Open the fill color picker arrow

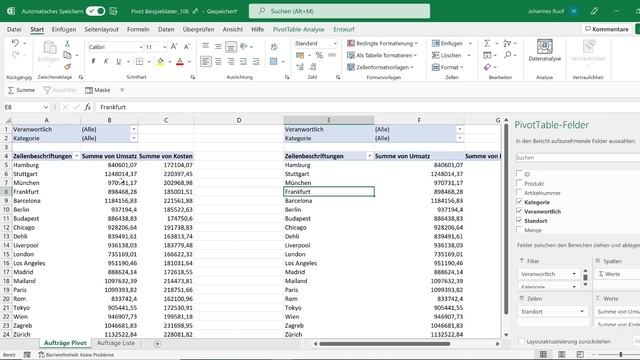pyautogui.click(x=170, y=62)
